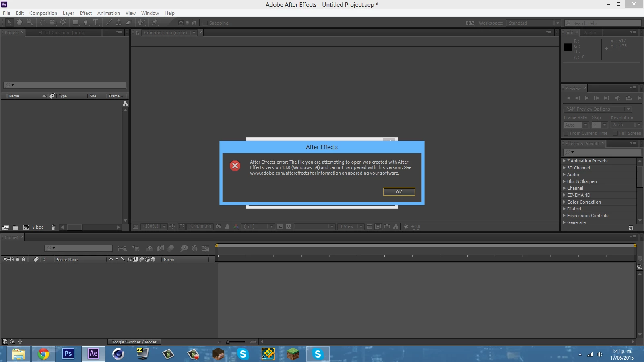Toggle the timeline lock column header
Viewport: 644px width, 362px height.
[23, 259]
